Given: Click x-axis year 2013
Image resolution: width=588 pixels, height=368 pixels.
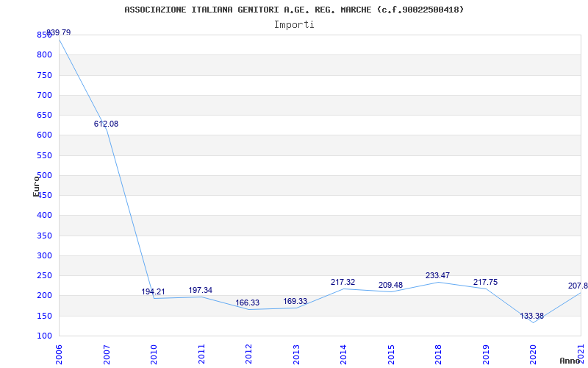Looking at the screenshot, I should tap(296, 355).
